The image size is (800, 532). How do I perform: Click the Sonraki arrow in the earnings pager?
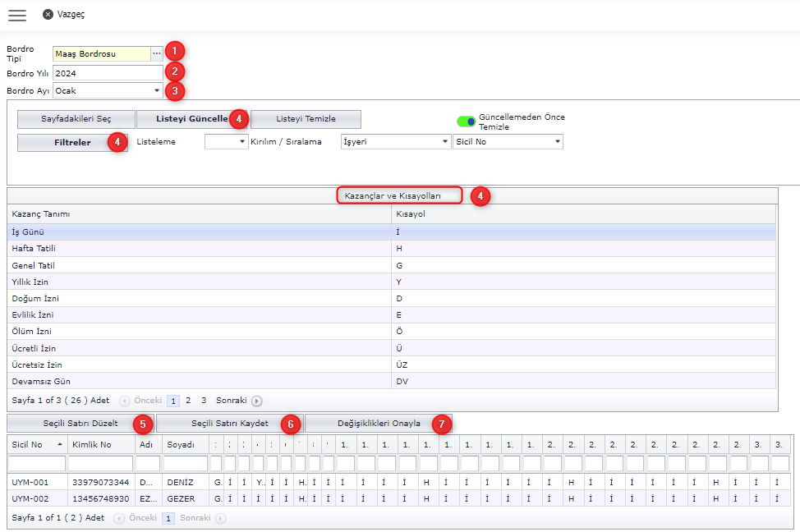pos(256,401)
